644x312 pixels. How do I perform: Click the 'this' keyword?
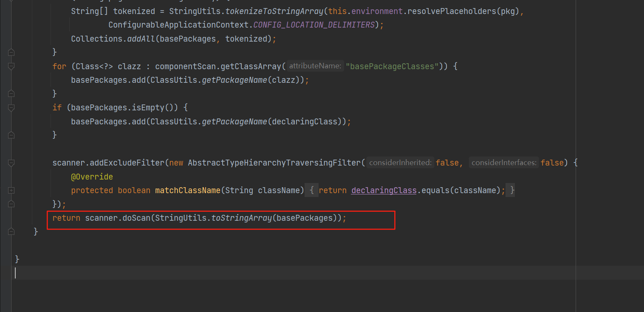pyautogui.click(x=338, y=11)
